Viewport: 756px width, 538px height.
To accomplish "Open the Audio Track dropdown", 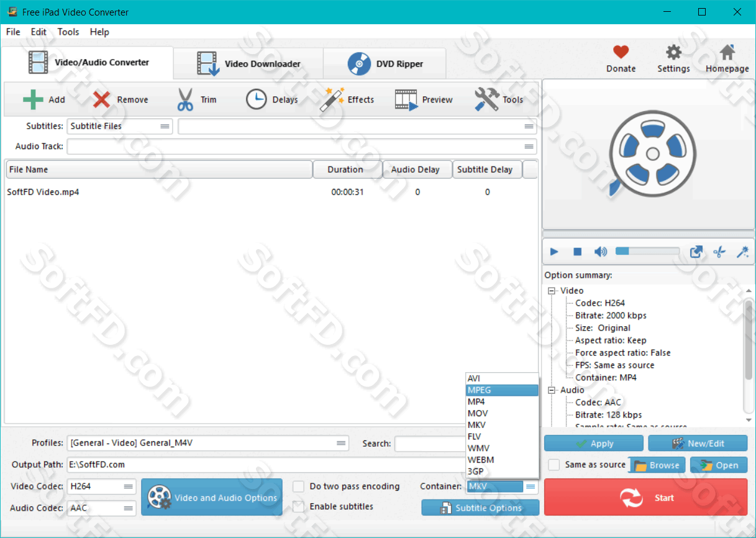I will [x=302, y=147].
